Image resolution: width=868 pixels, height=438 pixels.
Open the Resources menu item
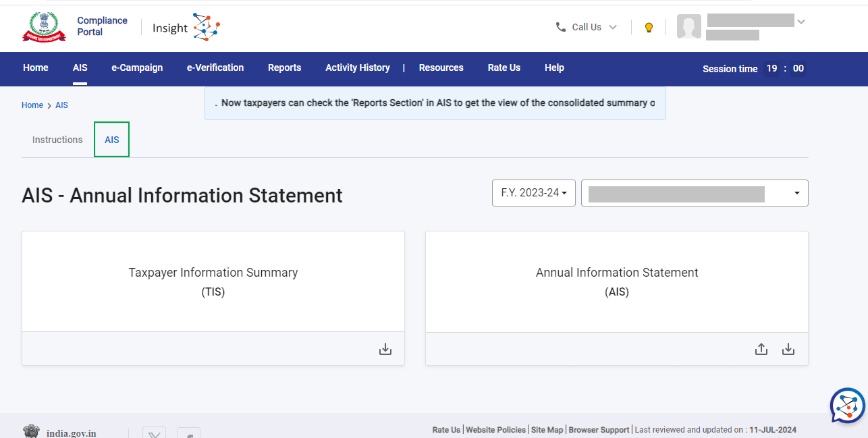pyautogui.click(x=441, y=67)
